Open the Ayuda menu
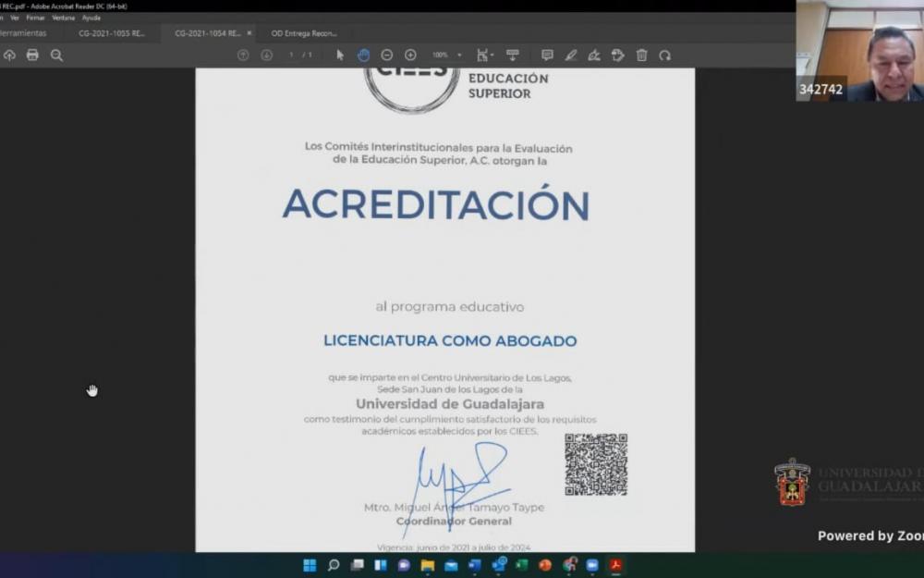Image resolution: width=924 pixels, height=578 pixels. [x=91, y=18]
